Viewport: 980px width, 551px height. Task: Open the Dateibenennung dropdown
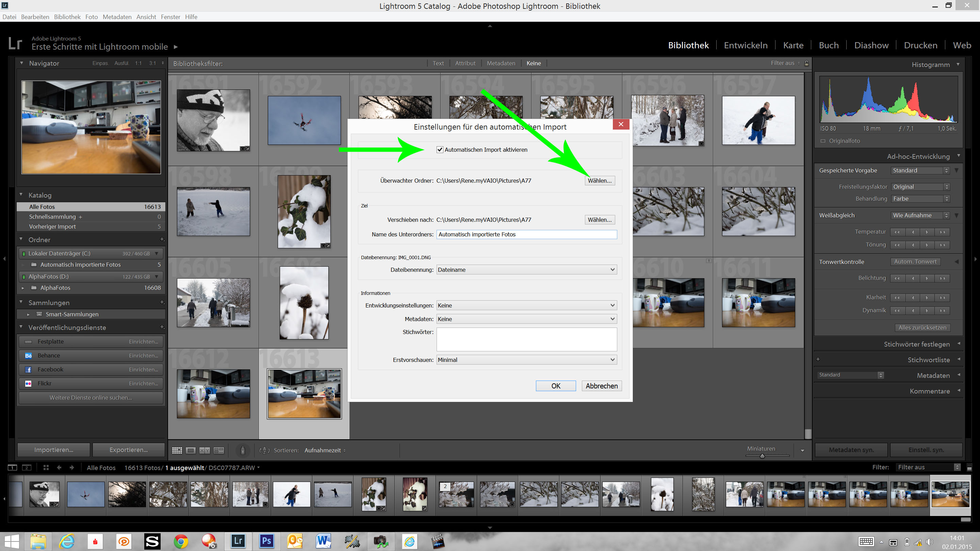tap(526, 270)
